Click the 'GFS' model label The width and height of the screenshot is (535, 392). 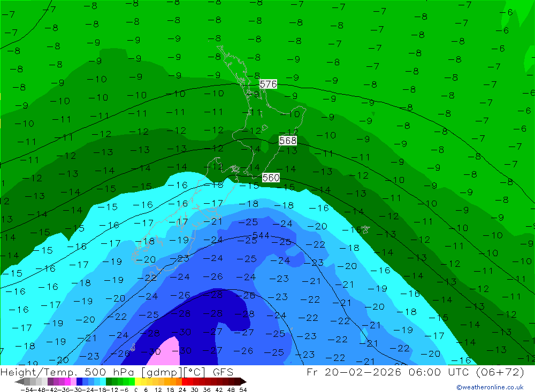223,372
